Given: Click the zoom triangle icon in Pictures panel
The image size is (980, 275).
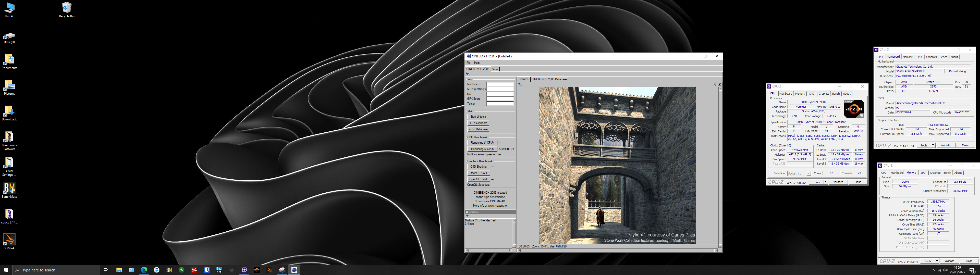Looking at the screenshot, I should (x=720, y=84).
